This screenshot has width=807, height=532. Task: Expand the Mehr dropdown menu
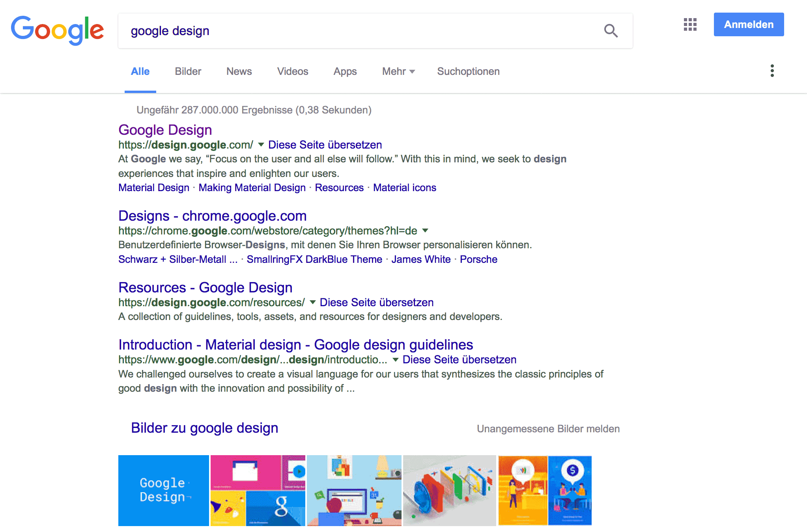(398, 71)
